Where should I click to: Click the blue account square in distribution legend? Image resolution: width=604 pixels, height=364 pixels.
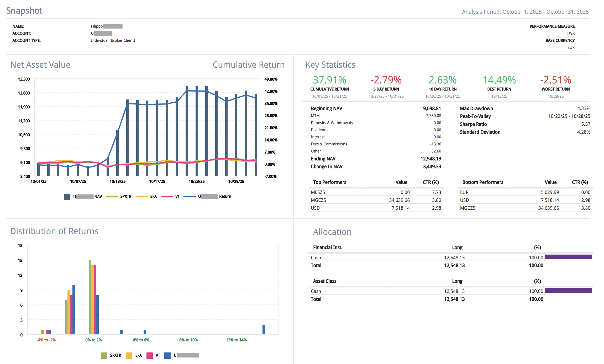167,355
